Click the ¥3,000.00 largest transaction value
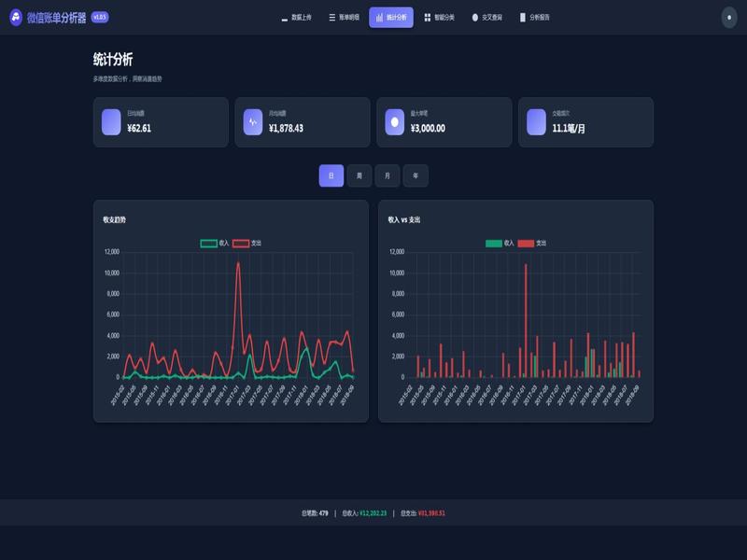Viewport: 747px width, 560px height. click(x=428, y=128)
